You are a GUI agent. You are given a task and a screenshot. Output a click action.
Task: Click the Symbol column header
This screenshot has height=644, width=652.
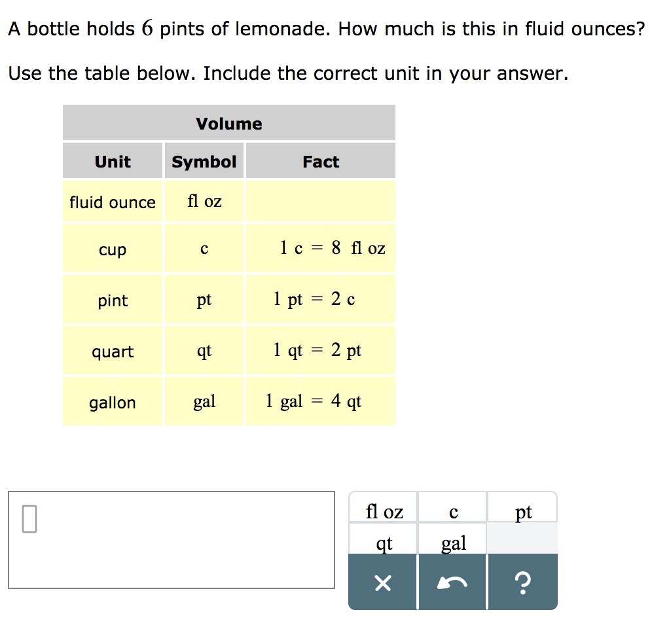pyautogui.click(x=204, y=162)
